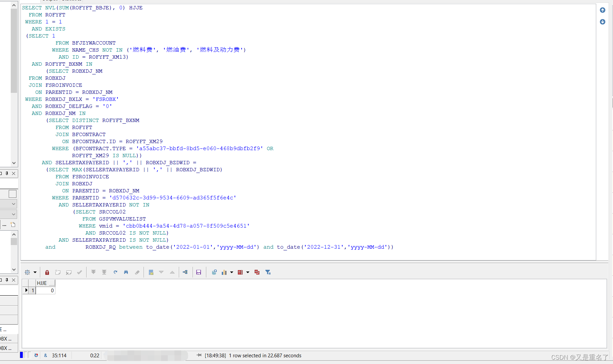The width and height of the screenshot is (613, 364).
Task: Click the HJJE column header
Action: point(45,283)
